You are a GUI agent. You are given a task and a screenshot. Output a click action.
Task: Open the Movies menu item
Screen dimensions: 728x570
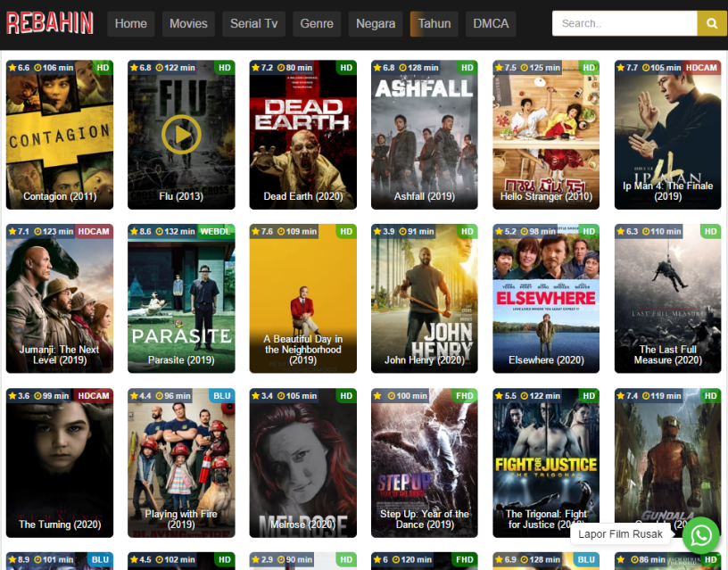[188, 24]
